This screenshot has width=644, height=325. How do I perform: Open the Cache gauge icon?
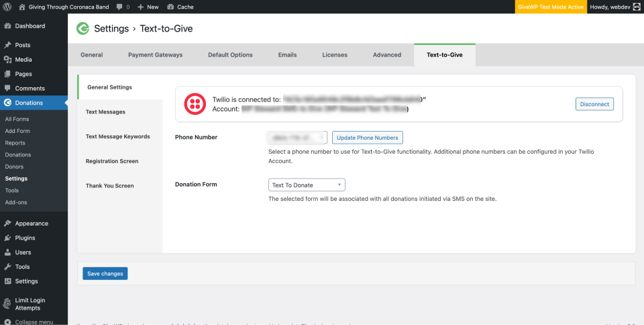pos(171,7)
